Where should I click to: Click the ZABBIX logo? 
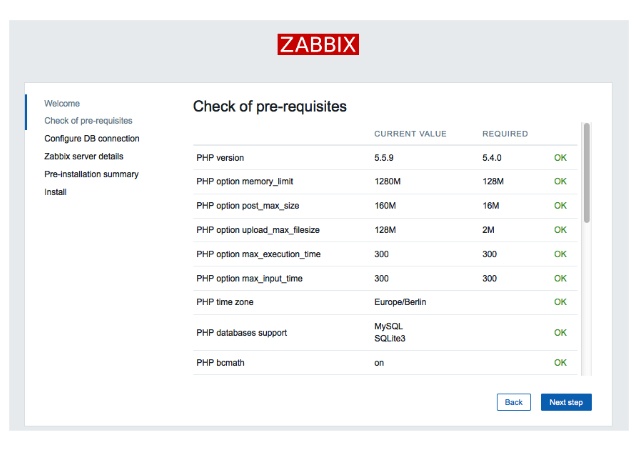pos(318,44)
